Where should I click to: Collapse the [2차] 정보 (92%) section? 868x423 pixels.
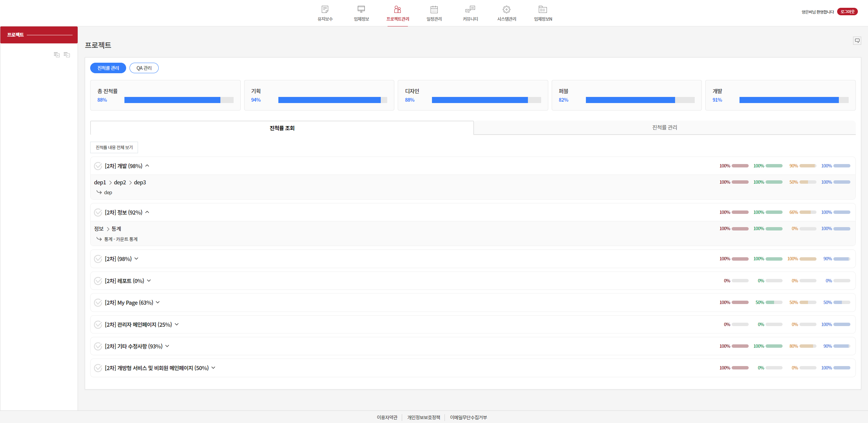click(x=147, y=212)
